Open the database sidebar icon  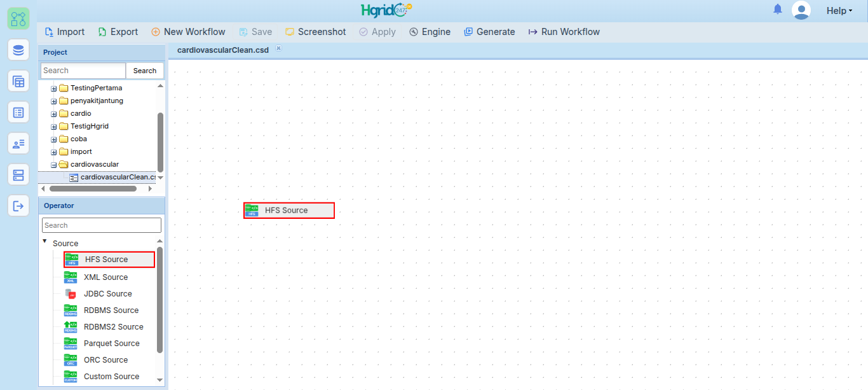click(18, 50)
